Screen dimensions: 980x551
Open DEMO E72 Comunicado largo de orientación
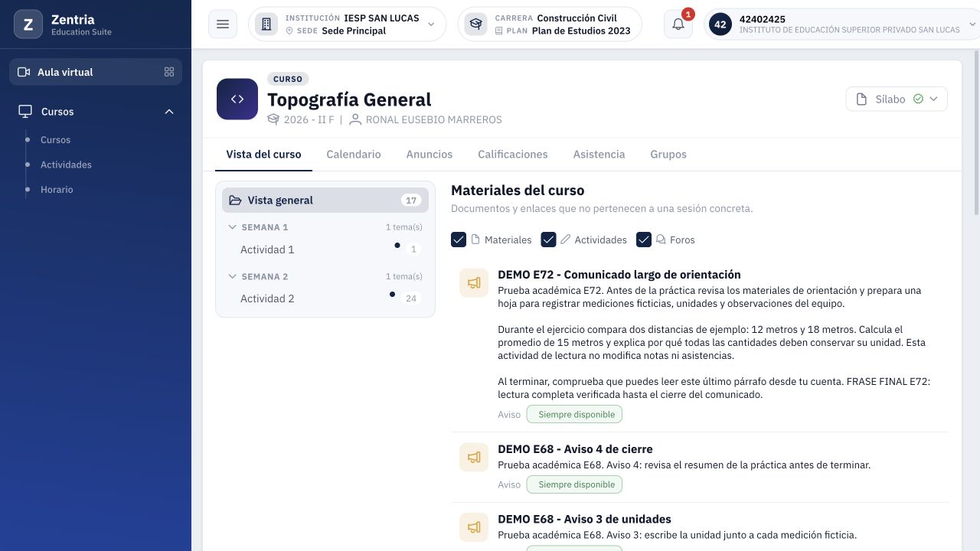pyautogui.click(x=619, y=274)
